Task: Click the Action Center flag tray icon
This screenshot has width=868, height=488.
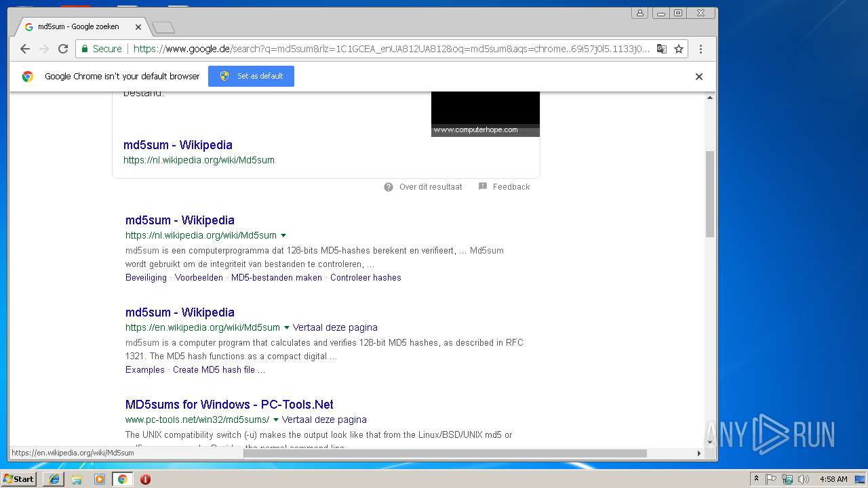Action: [x=771, y=479]
